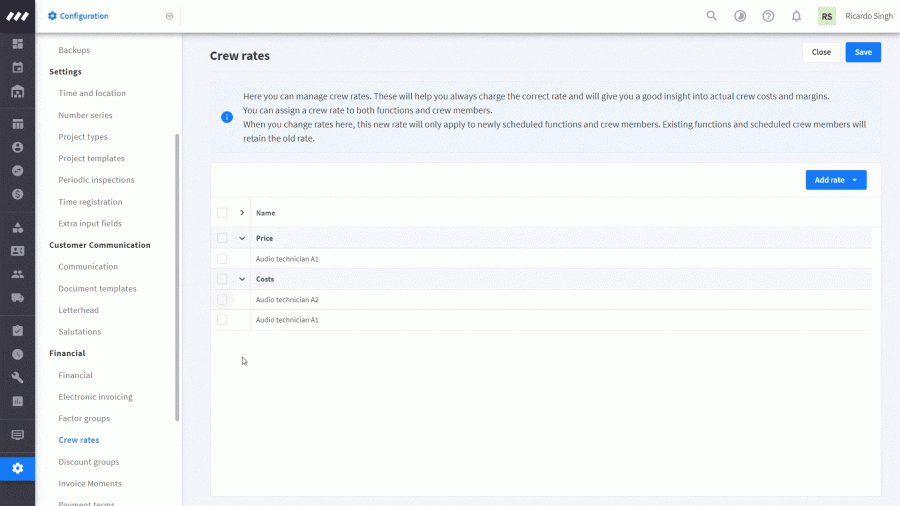
Task: Tick the Costs row Audio technician A1 checkbox
Action: pos(222,320)
